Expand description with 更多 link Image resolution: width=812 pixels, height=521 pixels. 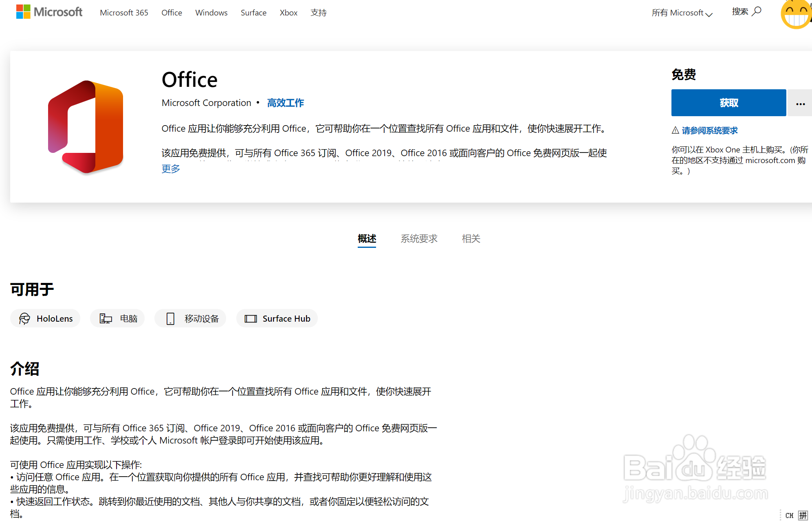pos(171,169)
